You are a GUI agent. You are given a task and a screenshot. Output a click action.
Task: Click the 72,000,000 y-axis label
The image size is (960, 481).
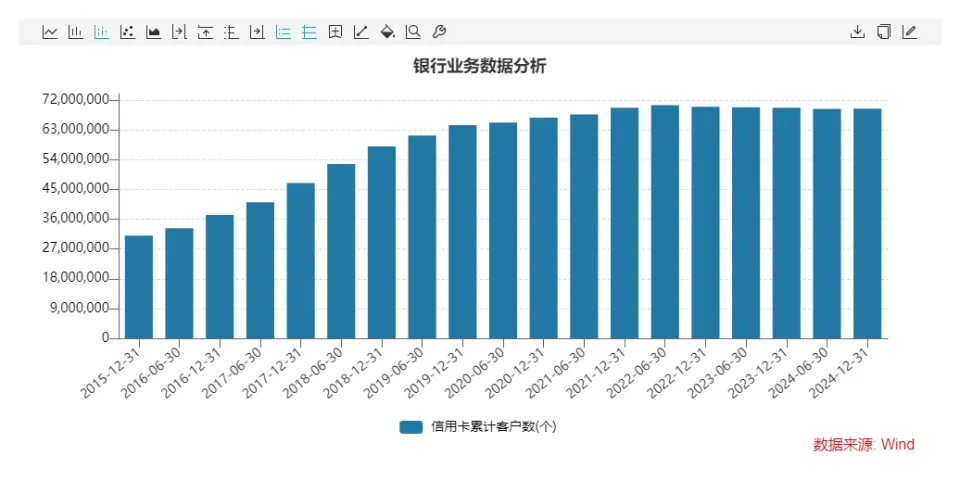click(x=75, y=99)
